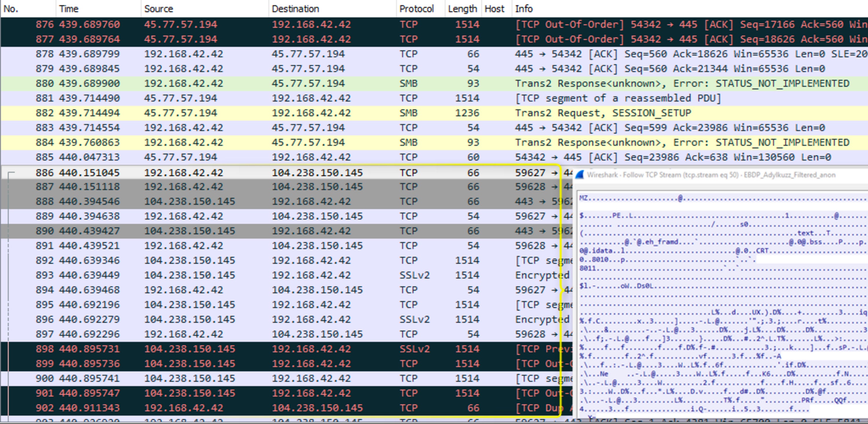Select packet 878 ACK with SLE
The image size is (868, 424).
click(434, 54)
